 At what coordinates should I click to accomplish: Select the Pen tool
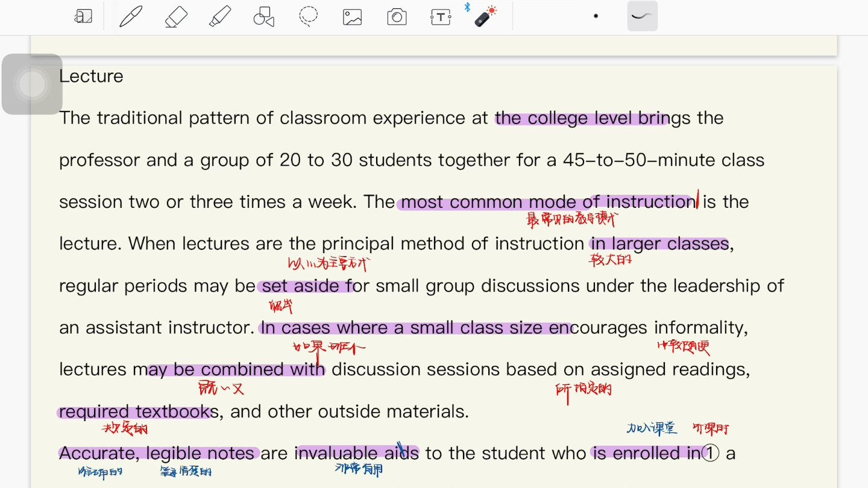(131, 16)
